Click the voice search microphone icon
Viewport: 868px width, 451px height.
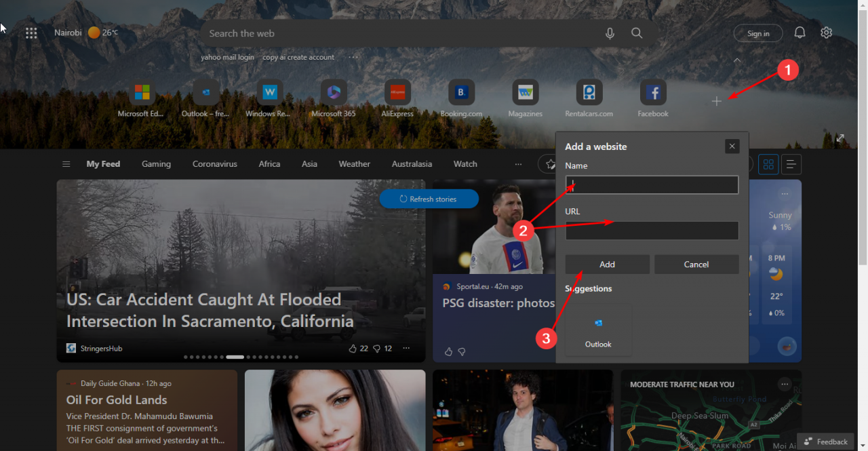pyautogui.click(x=609, y=33)
